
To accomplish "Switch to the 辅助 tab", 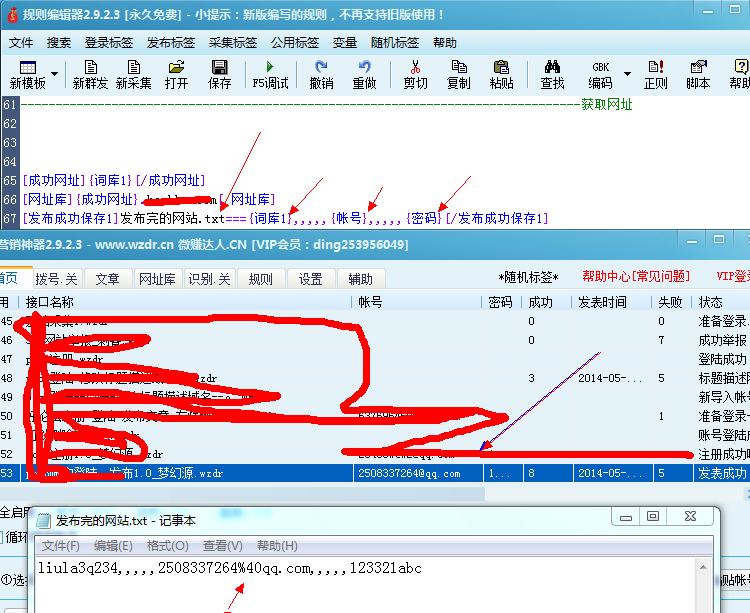I will pos(361,279).
